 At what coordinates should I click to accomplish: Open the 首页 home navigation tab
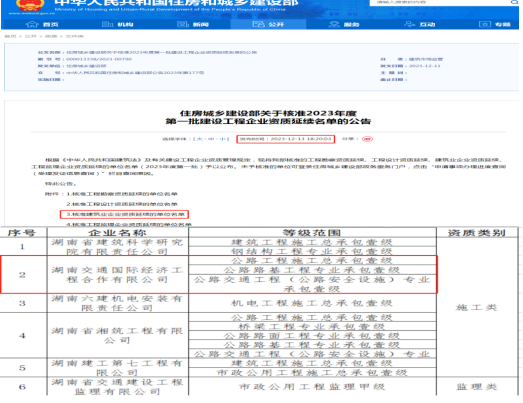pyautogui.click(x=42, y=24)
